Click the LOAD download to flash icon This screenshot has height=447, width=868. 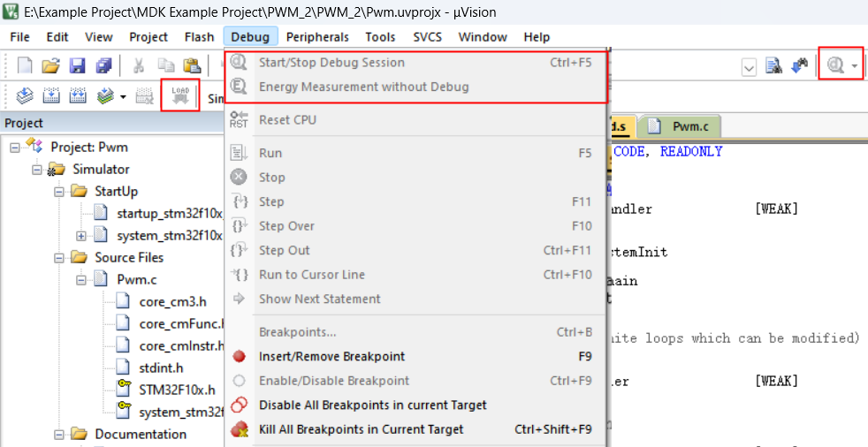(x=180, y=95)
